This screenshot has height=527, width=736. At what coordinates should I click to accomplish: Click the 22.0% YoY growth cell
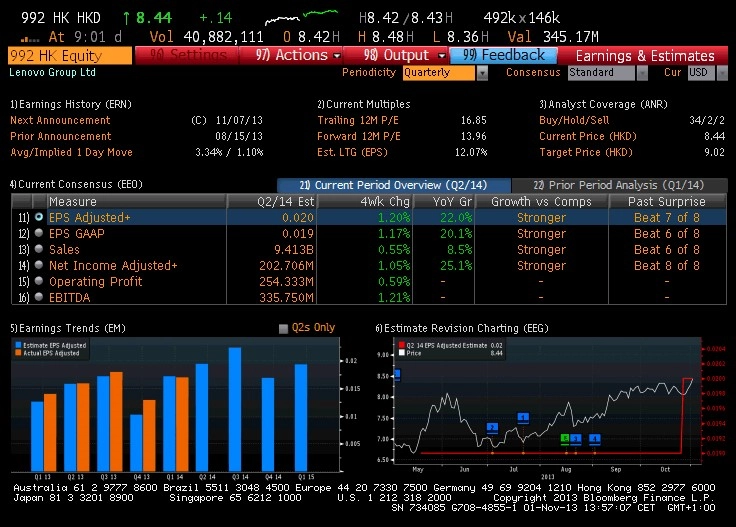[x=456, y=217]
